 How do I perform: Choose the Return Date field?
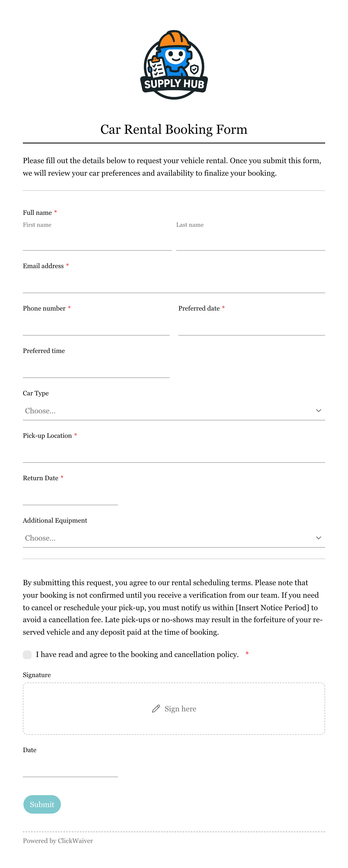point(70,496)
